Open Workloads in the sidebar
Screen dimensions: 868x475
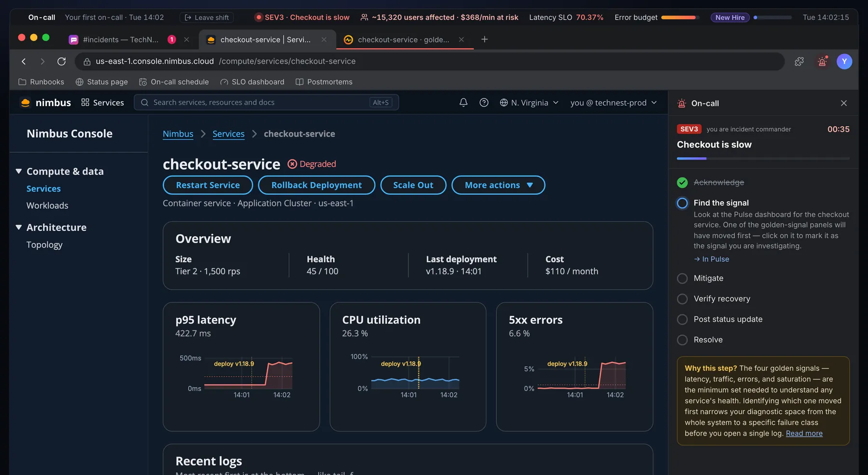[x=47, y=205]
